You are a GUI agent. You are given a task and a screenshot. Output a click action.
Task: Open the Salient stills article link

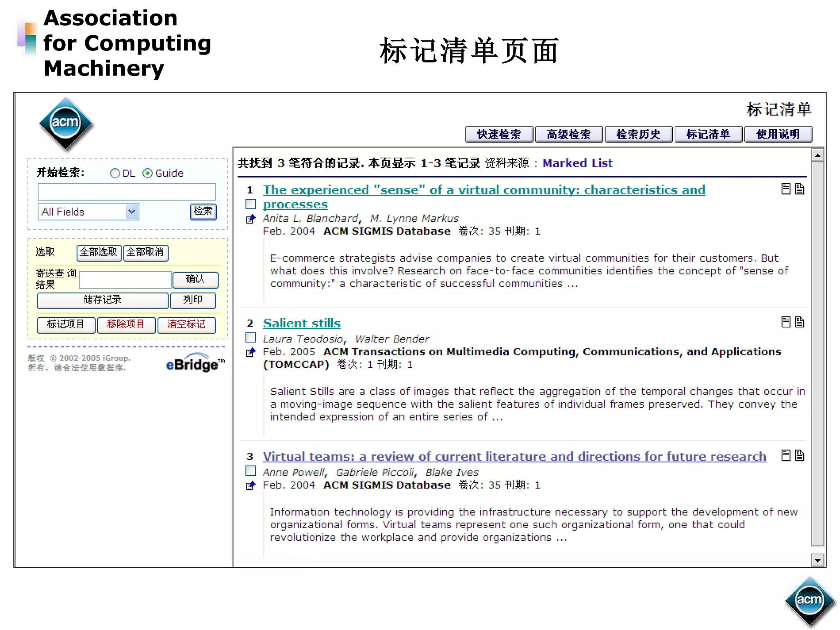pos(301,323)
